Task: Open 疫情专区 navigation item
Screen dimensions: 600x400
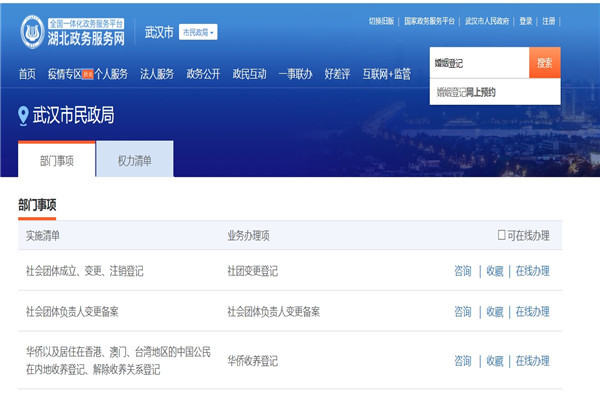Action: pyautogui.click(x=65, y=74)
